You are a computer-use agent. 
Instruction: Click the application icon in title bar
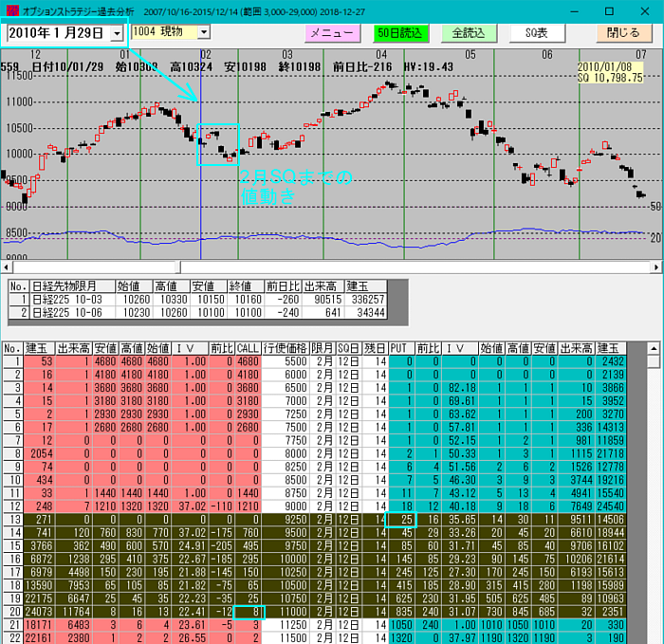pyautogui.click(x=12, y=11)
